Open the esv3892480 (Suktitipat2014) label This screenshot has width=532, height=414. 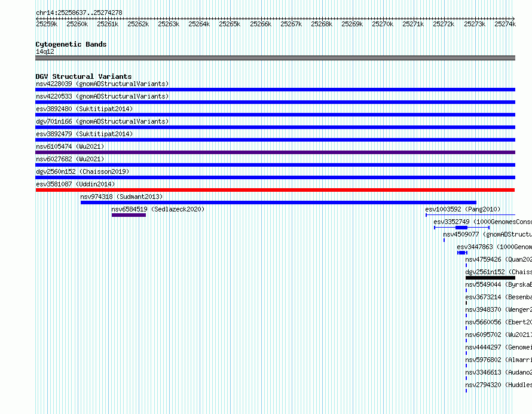coord(84,109)
